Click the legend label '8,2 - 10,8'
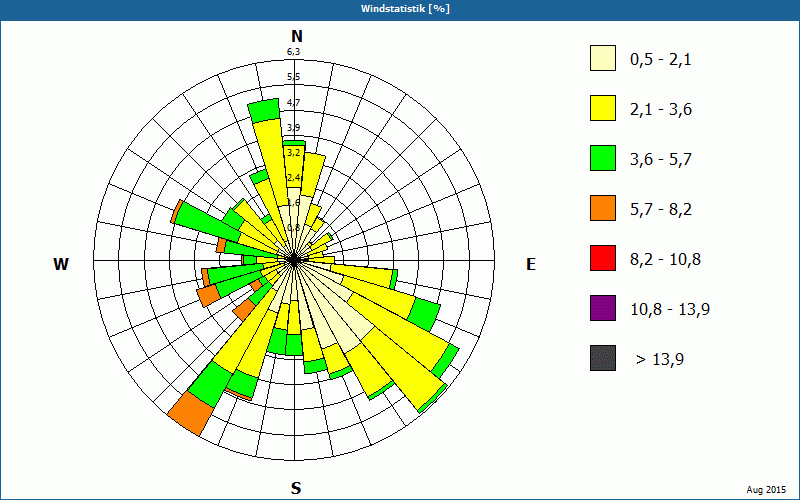Screen dimensions: 800x500 pos(666,260)
